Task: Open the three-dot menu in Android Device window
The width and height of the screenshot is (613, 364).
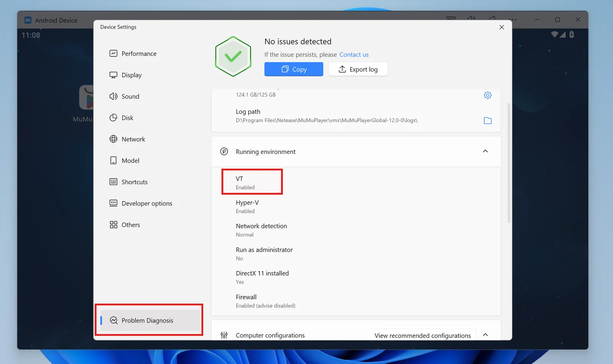Action: [513, 20]
